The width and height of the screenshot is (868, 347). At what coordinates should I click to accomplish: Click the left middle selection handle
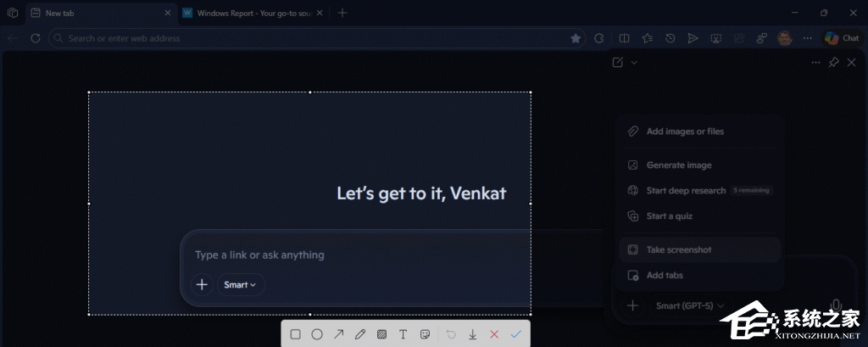(89, 204)
